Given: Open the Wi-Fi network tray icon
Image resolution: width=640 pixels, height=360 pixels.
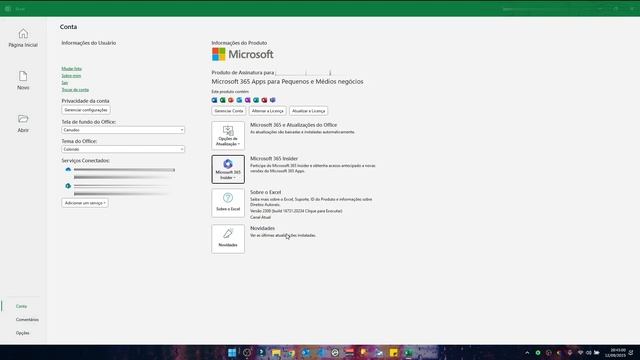Looking at the screenshot, I should (580, 353).
